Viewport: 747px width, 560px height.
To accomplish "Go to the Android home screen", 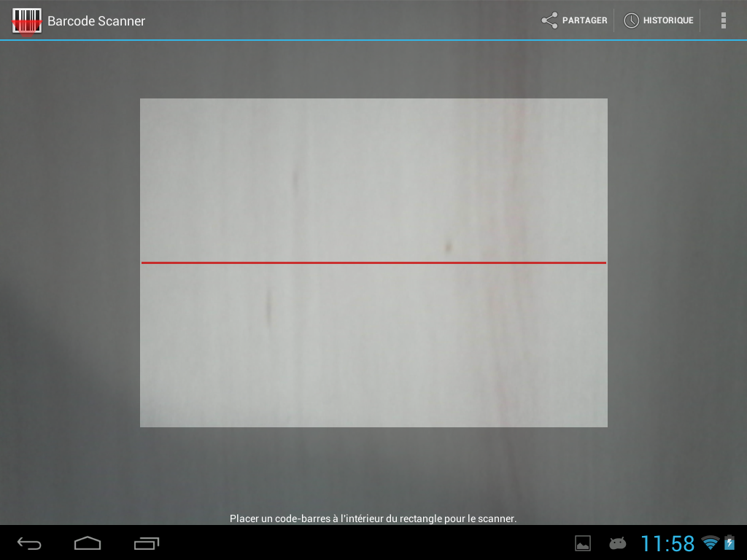I will 88,543.
